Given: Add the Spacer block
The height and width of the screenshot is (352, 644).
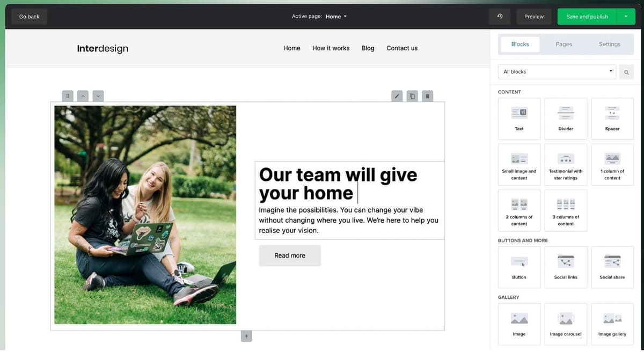Looking at the screenshot, I should [612, 119].
